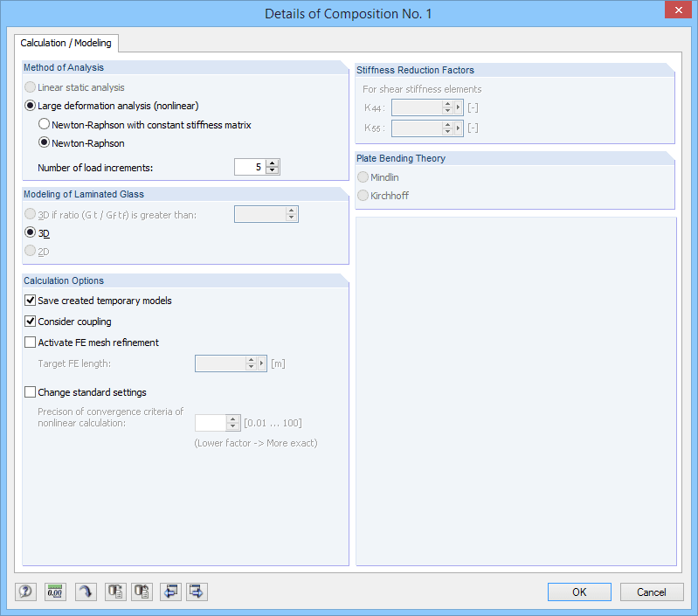
Task: Click the reset to default arrow icon
Action: click(x=86, y=592)
